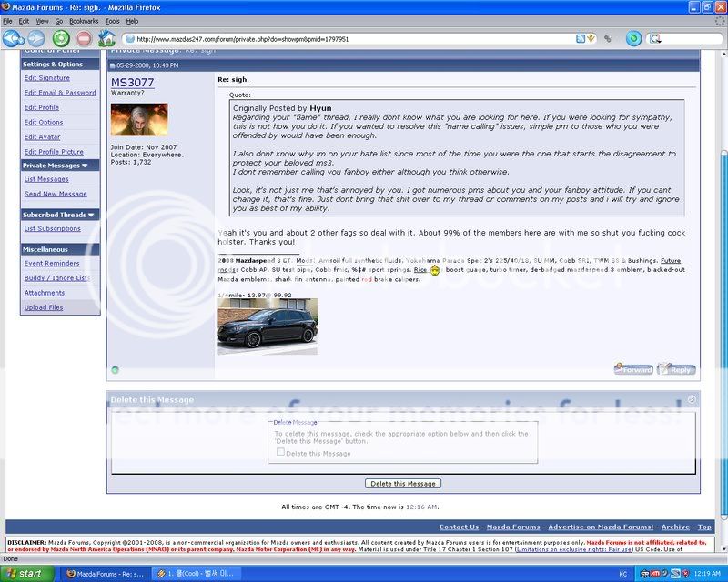This screenshot has width=728, height=582.
Task: Click the Reply message button
Action: [x=676, y=369]
